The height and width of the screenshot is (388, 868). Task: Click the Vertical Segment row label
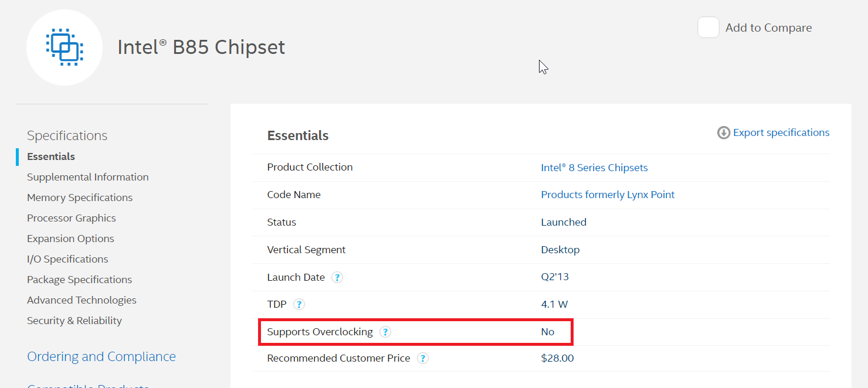[306, 250]
